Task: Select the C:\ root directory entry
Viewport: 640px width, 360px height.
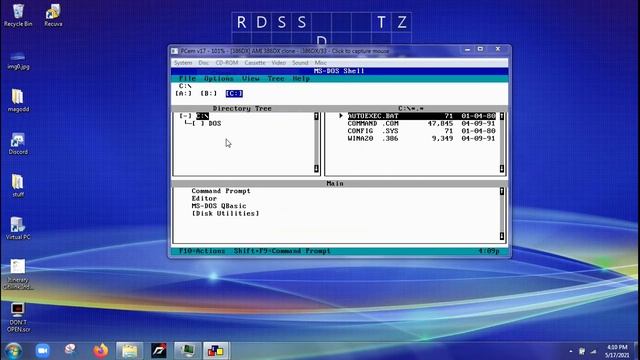Action: (202, 116)
